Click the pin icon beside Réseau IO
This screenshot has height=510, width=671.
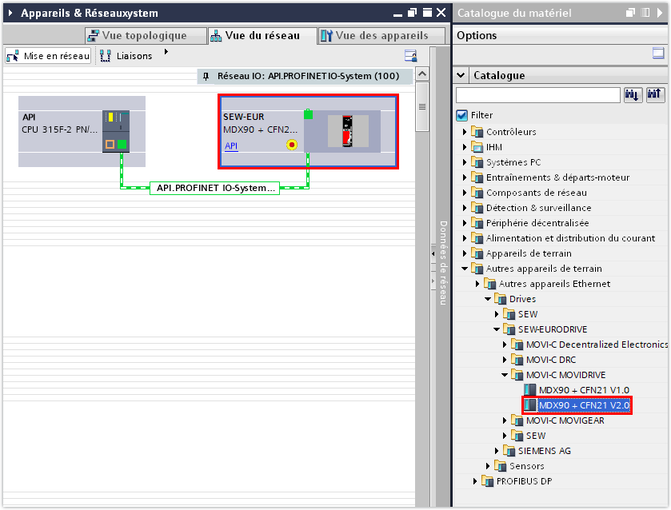point(207,76)
